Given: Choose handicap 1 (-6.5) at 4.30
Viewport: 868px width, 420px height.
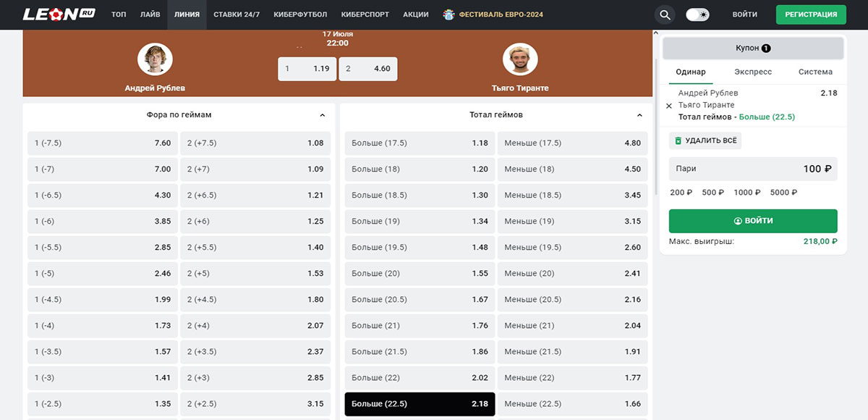Looking at the screenshot, I should pos(103,196).
